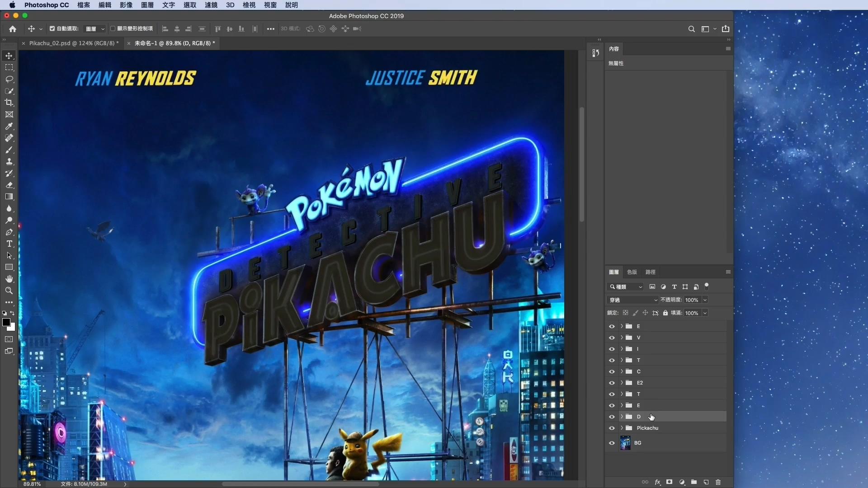Create a new layer icon
This screenshot has width=868, height=488.
[x=706, y=482]
